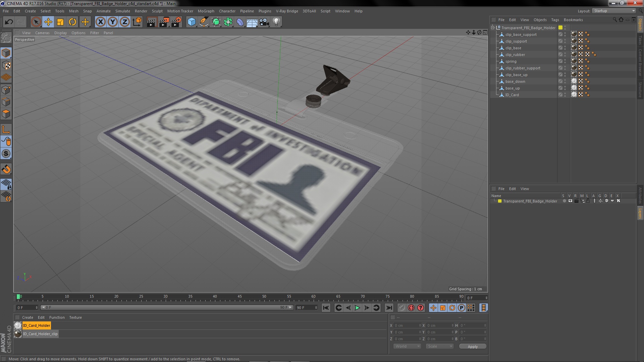
Task: Click layer icon of clip_support row
Action: [560, 41]
